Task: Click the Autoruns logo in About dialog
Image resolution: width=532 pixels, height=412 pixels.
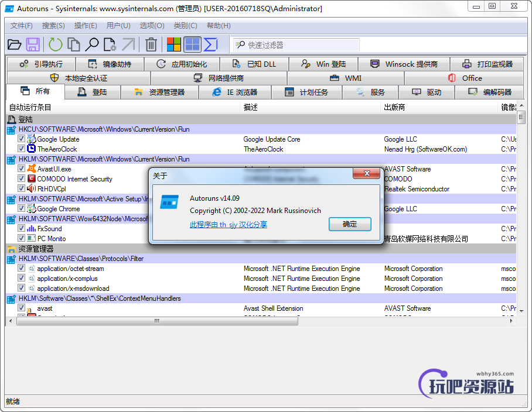Action: click(169, 202)
